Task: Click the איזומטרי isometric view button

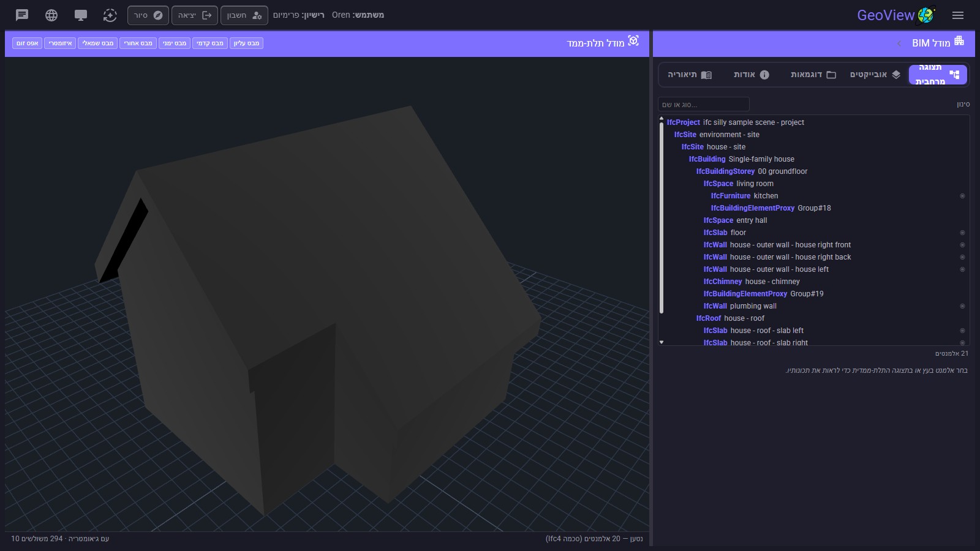Action: [x=60, y=43]
